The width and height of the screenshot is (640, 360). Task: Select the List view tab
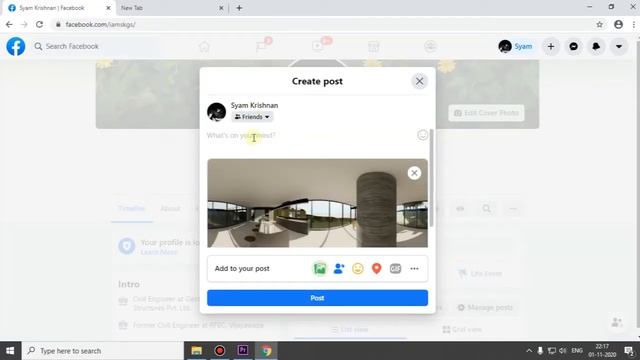click(350, 329)
